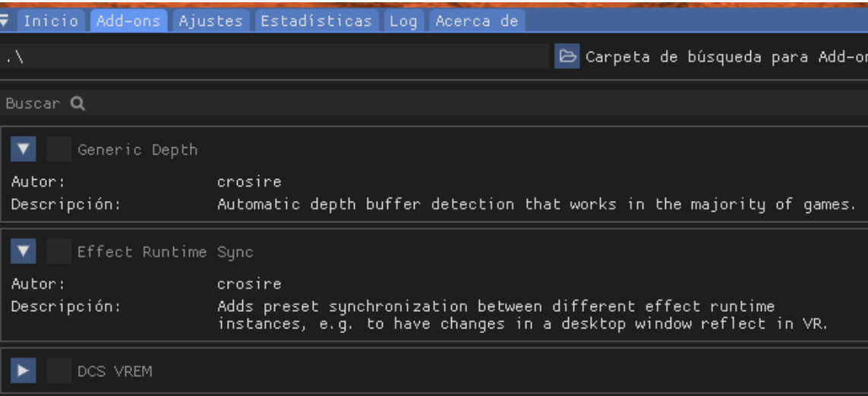Click the DCS VREM add-on name
Image resolution: width=868 pixels, height=396 pixels.
[x=115, y=371]
